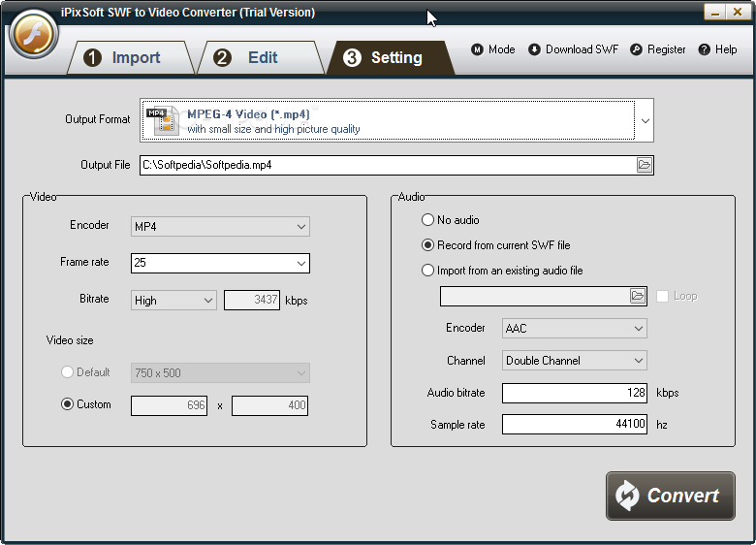
Task: Click the Mode icon
Action: [477, 49]
